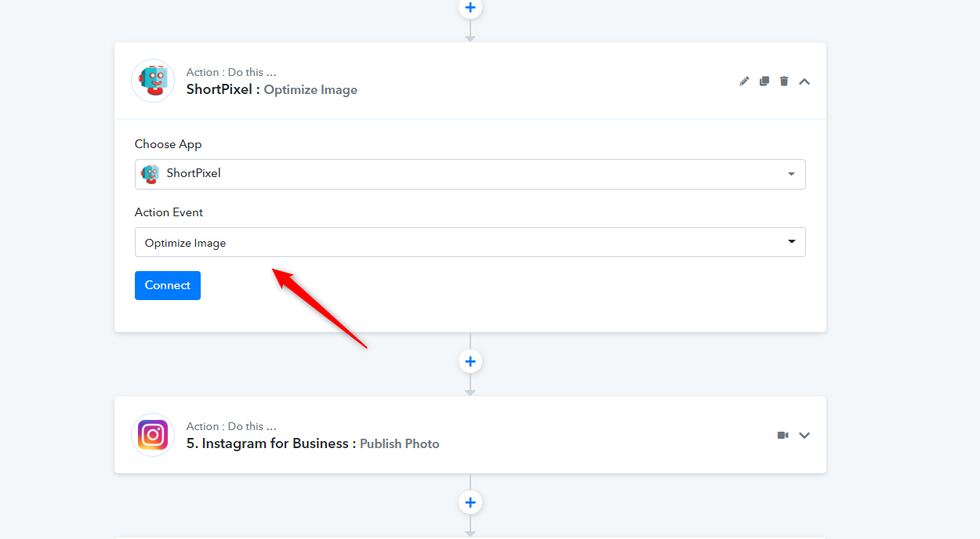Click the '5. Instagram for Business' step name
This screenshot has height=539, width=980.
click(267, 443)
